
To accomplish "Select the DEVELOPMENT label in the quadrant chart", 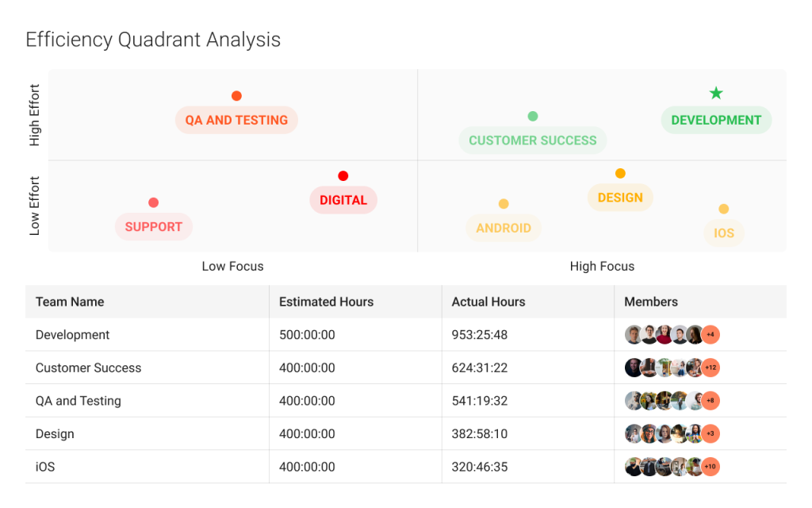I will pos(716,120).
